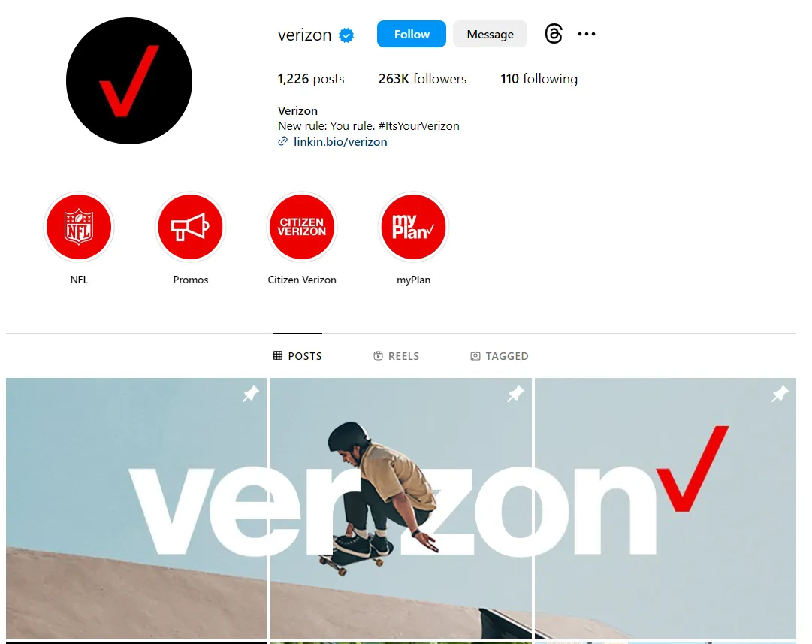Open the Threads icon next to Message
812x644 pixels.
click(x=554, y=34)
